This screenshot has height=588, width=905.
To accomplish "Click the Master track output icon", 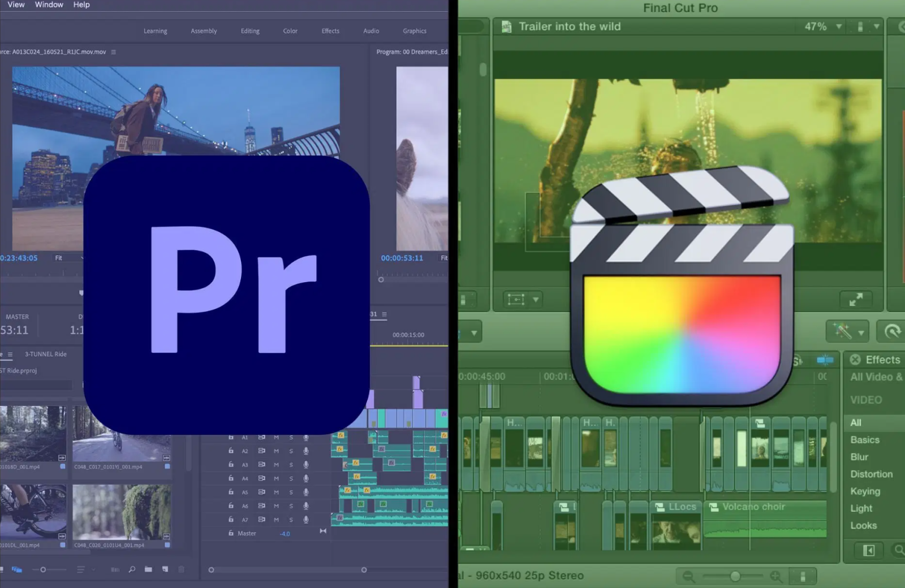I will pos(323,531).
